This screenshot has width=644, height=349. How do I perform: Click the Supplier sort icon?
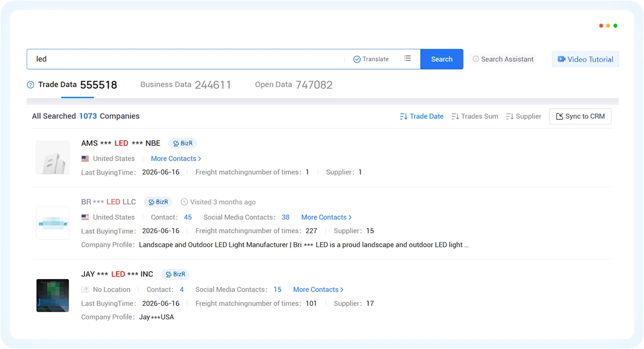510,116
